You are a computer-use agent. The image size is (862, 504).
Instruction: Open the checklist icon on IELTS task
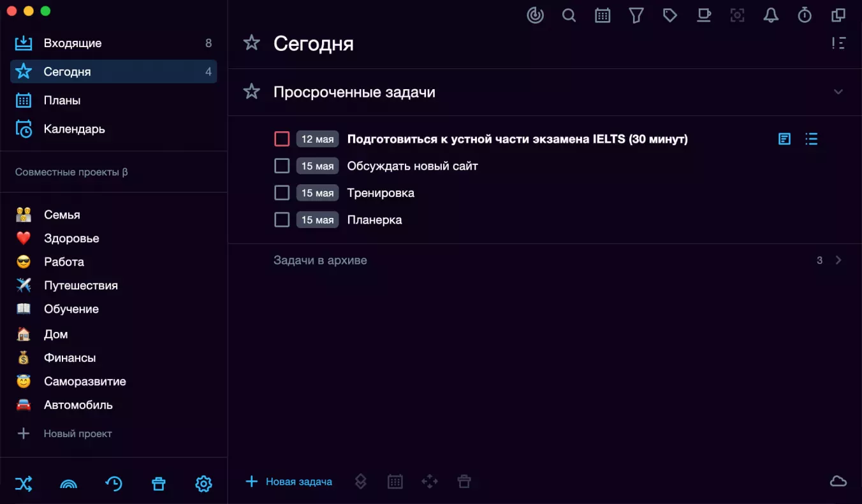(811, 139)
